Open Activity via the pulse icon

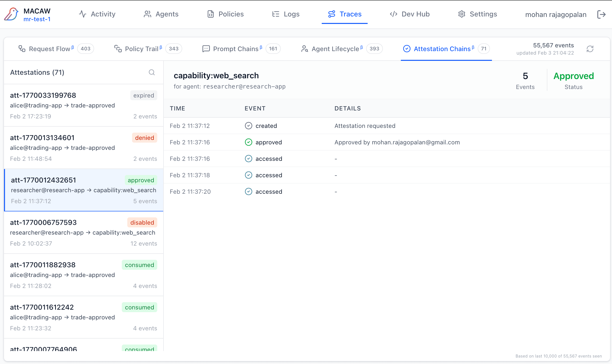pyautogui.click(x=83, y=14)
